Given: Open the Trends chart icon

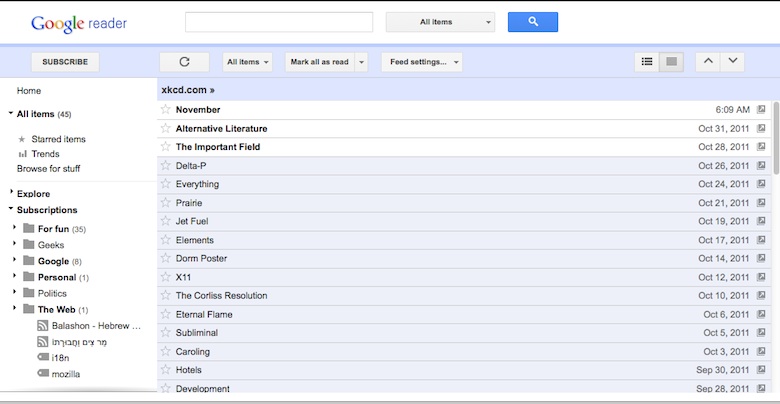Looking at the screenshot, I should (22, 154).
